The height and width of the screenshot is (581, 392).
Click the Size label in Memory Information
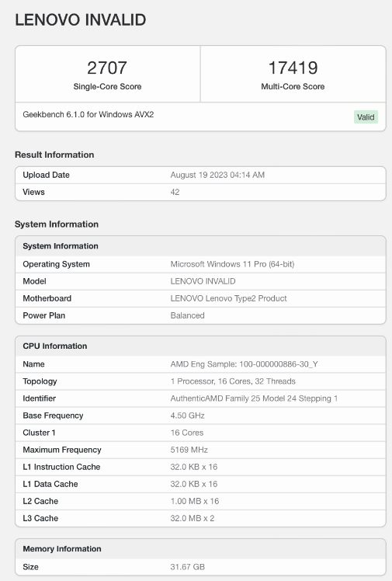31,566
